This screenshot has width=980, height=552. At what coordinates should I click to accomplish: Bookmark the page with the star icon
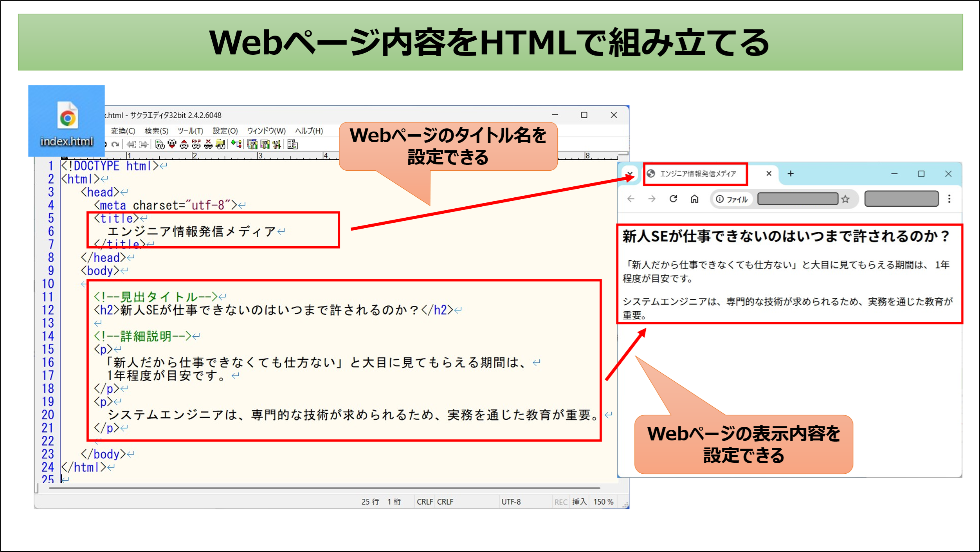click(x=845, y=199)
